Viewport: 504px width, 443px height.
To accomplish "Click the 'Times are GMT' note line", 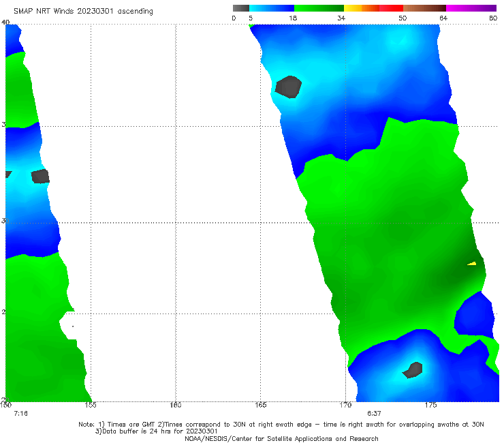I will point(281,425).
